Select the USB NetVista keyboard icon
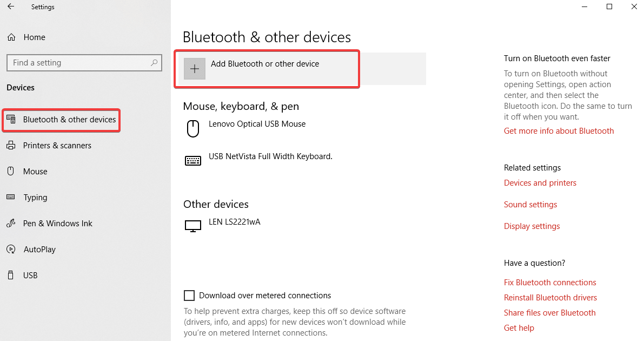The height and width of the screenshot is (341, 644). coord(193,160)
